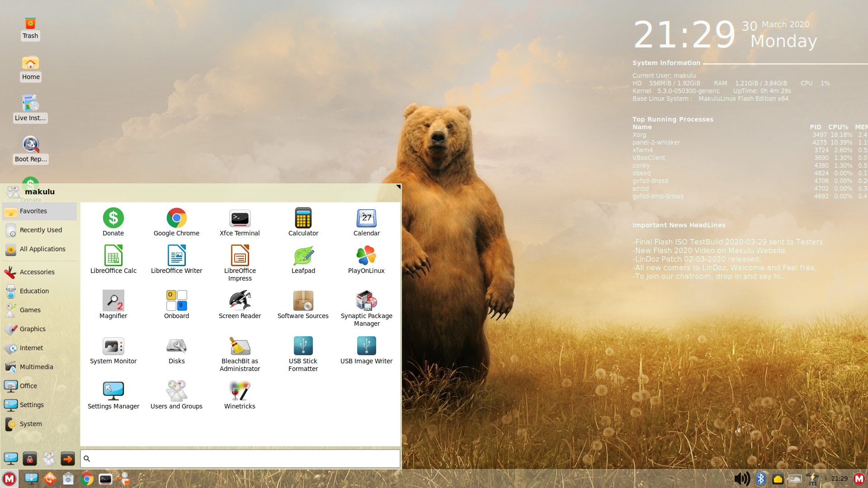Launch Winetricks
Screen dimensions: 868x488
click(x=240, y=395)
